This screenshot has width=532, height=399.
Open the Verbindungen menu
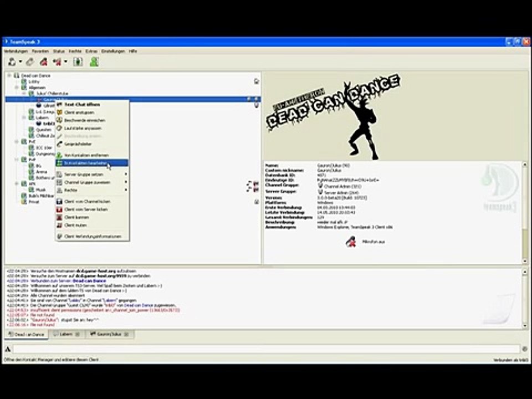16,51
